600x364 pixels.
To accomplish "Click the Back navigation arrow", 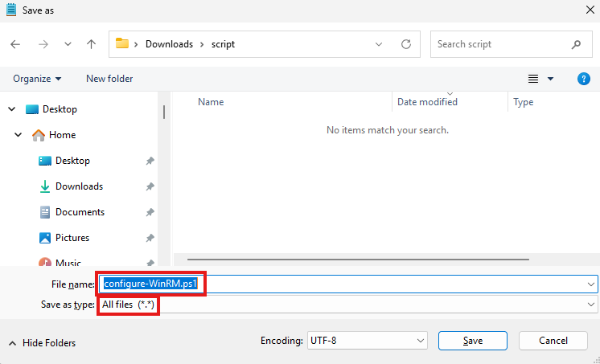I will (15, 44).
